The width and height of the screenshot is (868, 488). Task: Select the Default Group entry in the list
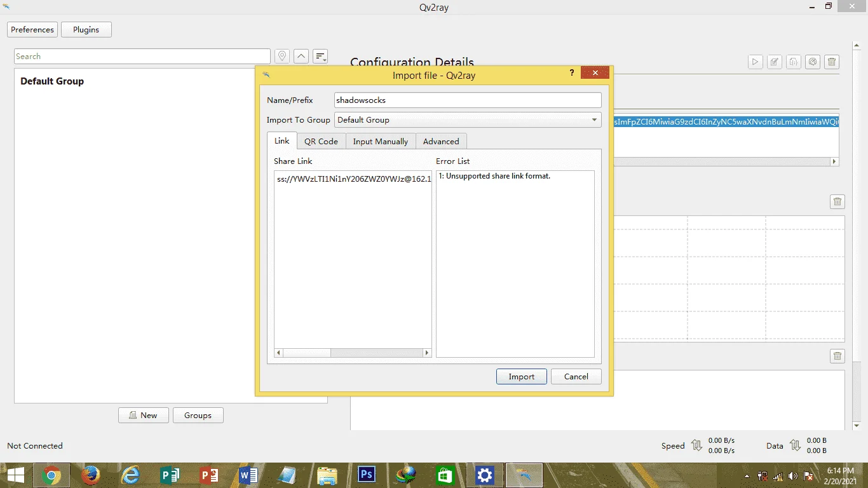[x=52, y=81]
